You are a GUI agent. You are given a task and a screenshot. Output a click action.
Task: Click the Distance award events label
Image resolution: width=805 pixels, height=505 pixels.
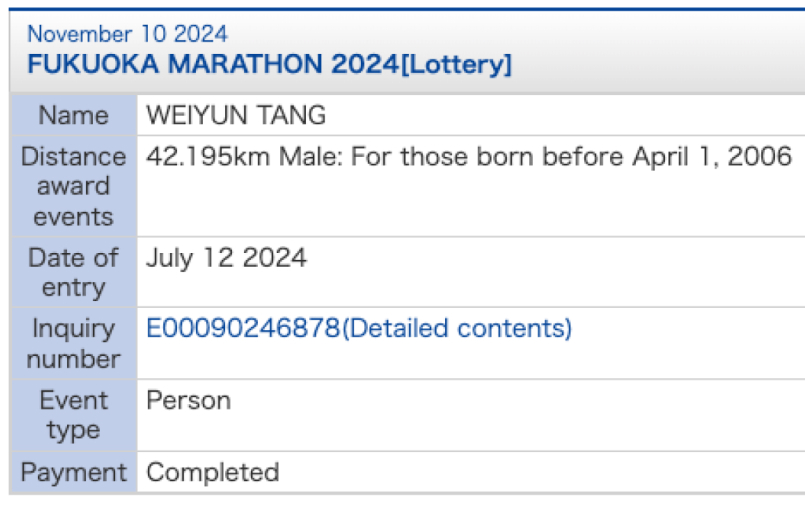click(73, 186)
